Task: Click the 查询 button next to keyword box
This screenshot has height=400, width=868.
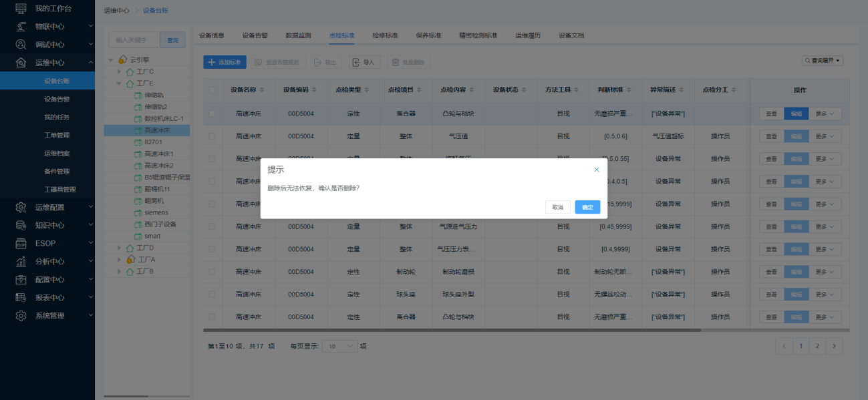Action: tap(172, 40)
